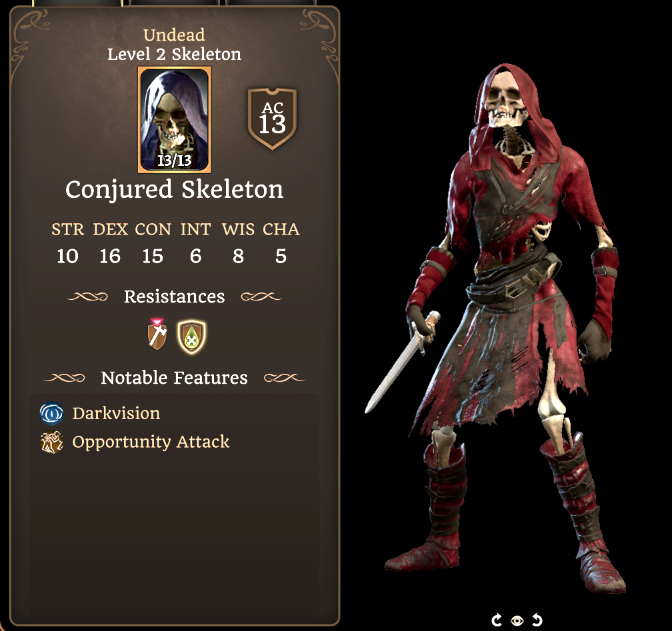The image size is (672, 631).
Task: Click the Opportunity Attack feature label
Action: (x=151, y=442)
